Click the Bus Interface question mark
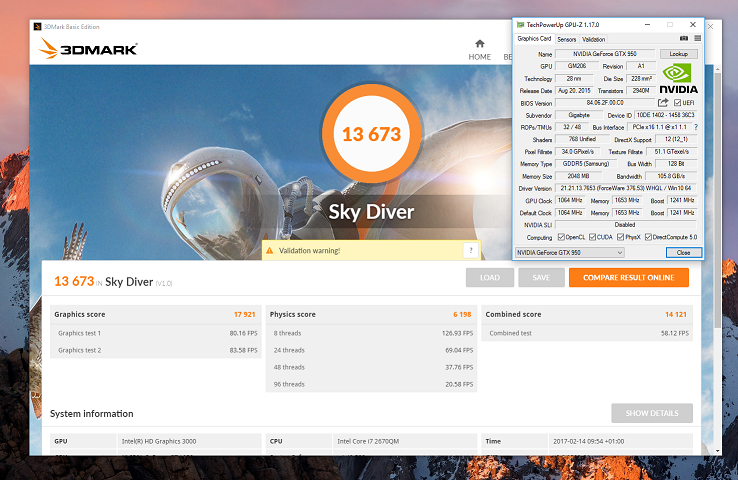Image resolution: width=738 pixels, height=480 pixels. (x=696, y=127)
